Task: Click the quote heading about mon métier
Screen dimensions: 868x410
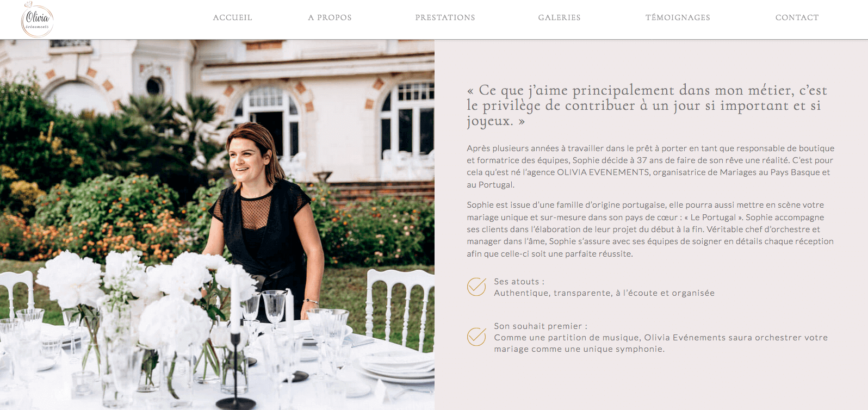Action: coord(647,105)
